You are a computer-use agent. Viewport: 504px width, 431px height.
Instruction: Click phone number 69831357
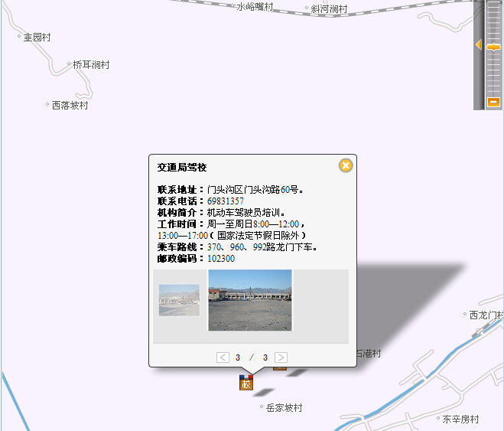pos(226,201)
